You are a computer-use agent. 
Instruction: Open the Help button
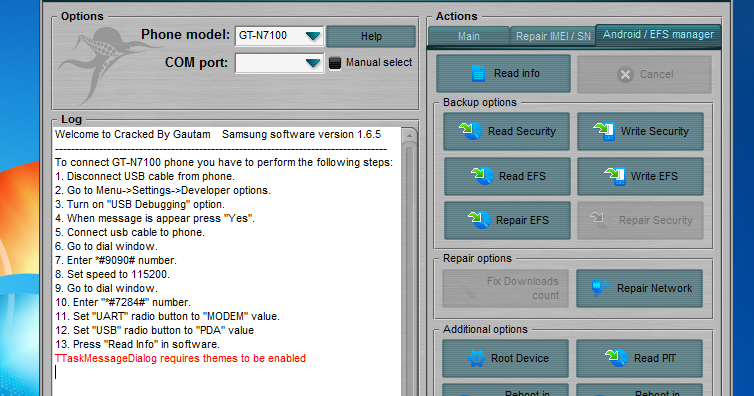pos(371,36)
